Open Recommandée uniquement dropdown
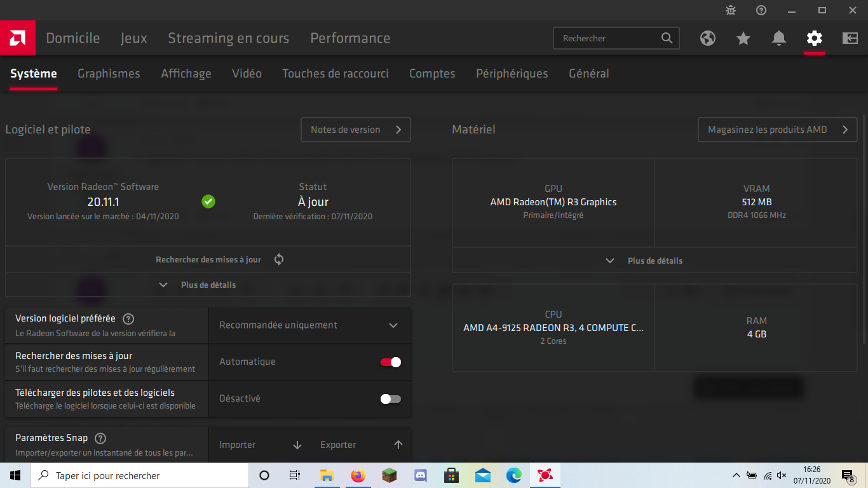 pos(310,325)
